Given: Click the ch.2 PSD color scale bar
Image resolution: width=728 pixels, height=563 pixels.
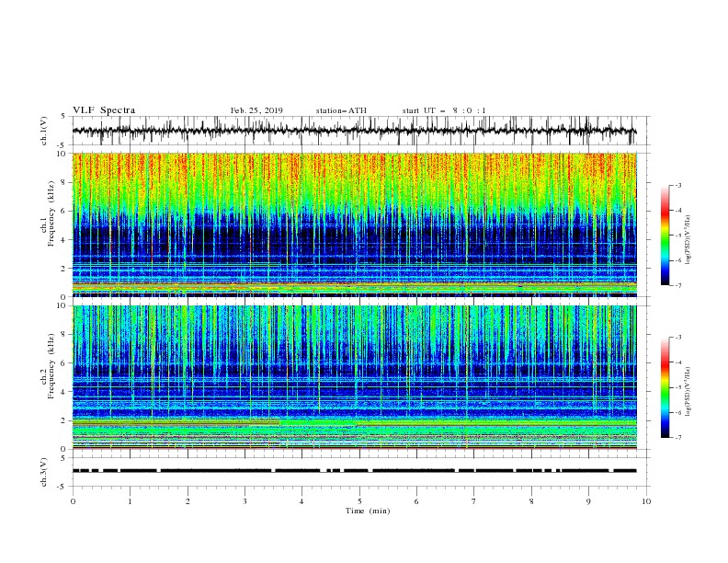Looking at the screenshot, I should pos(665,387).
